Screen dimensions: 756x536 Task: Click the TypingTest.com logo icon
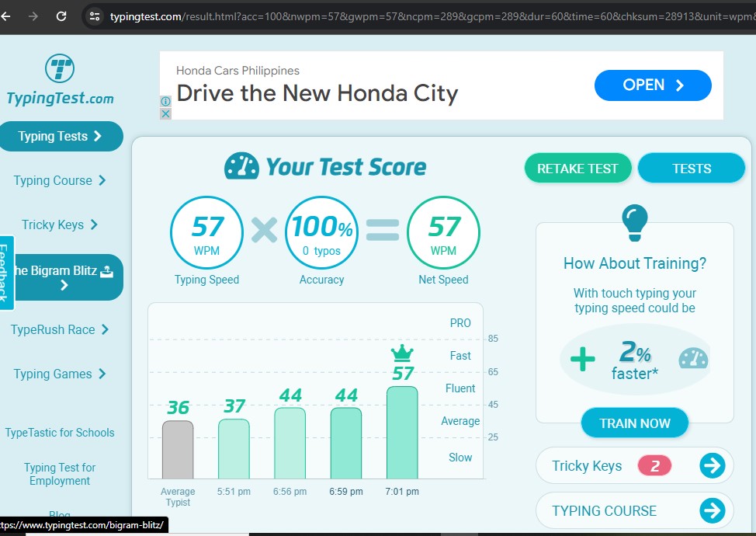[60, 68]
